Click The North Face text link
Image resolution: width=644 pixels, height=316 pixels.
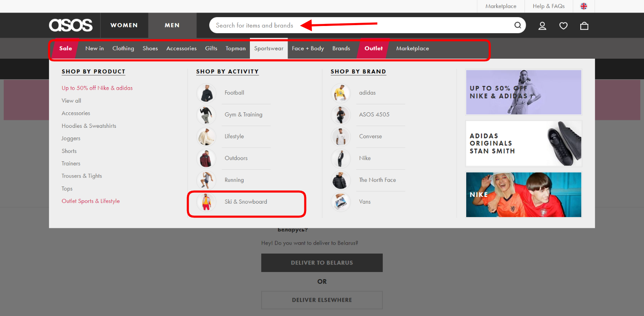click(x=377, y=180)
